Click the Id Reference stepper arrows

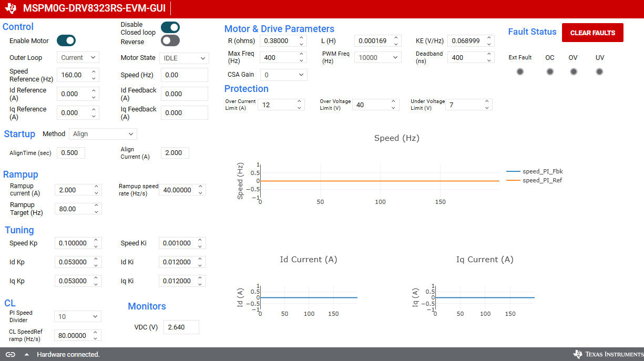tap(94, 94)
